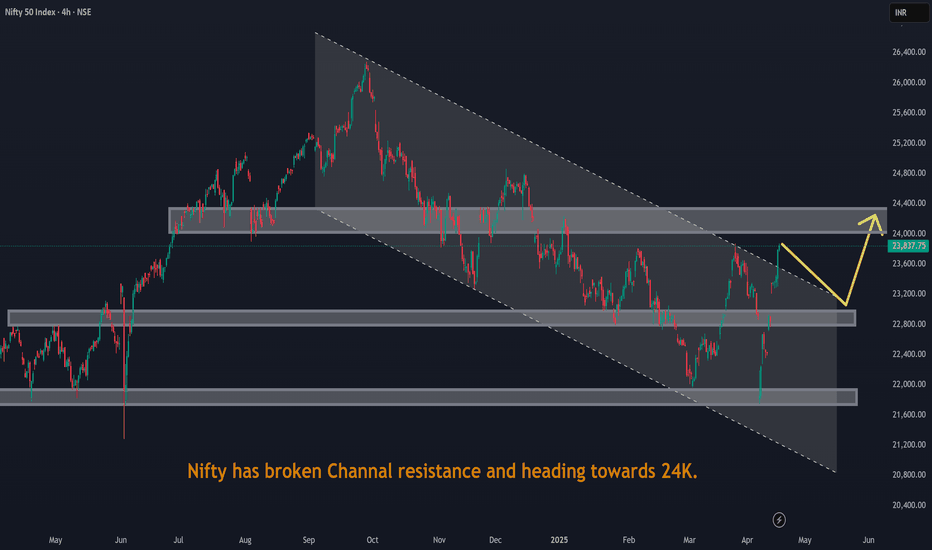Click the 24,800.00 price axis label

[x=909, y=174]
